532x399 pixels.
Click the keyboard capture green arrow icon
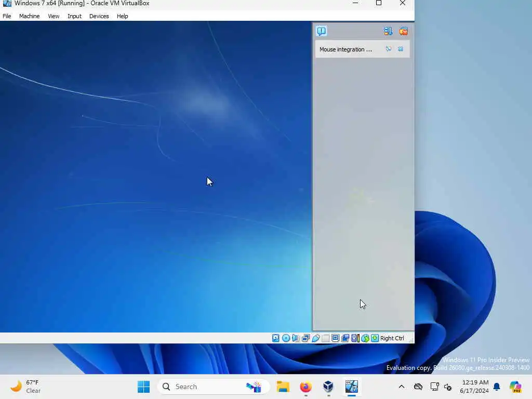coord(375,338)
